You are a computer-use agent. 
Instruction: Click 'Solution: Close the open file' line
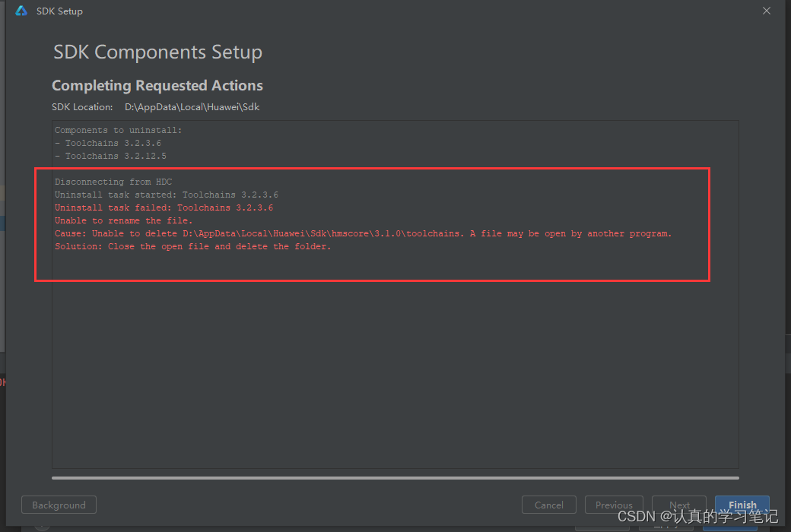[192, 246]
